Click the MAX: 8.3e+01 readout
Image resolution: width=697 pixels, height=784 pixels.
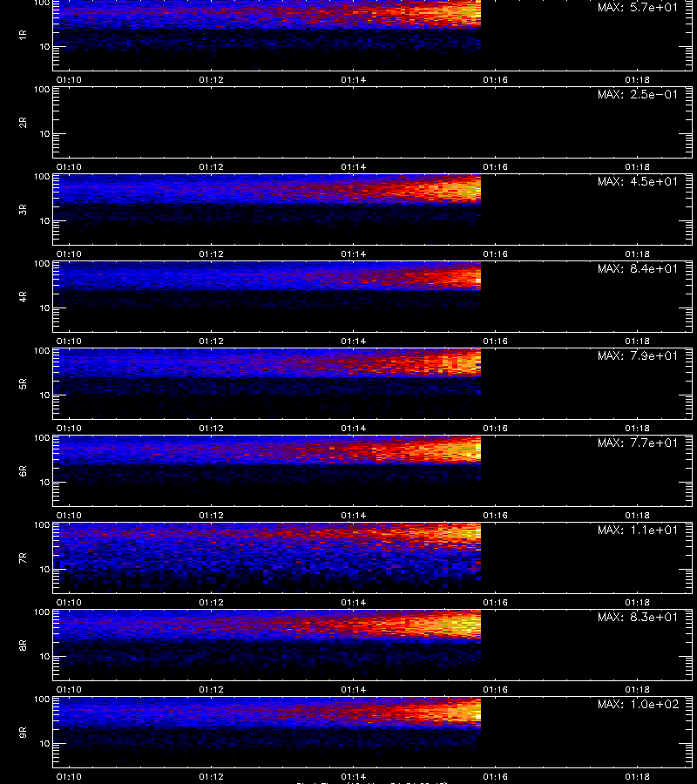pyautogui.click(x=638, y=617)
